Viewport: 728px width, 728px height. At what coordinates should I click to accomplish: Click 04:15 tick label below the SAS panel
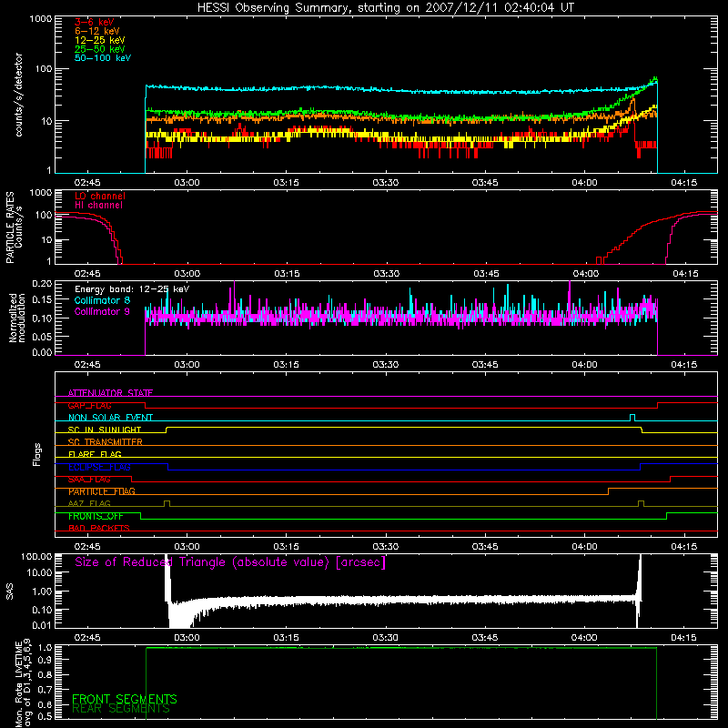pyautogui.click(x=683, y=638)
